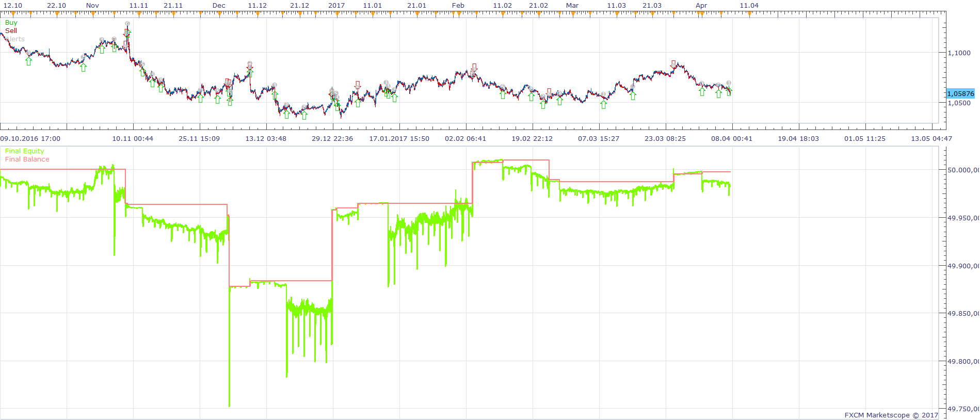Click the 11.04 date on the top axis

pyautogui.click(x=749, y=5)
